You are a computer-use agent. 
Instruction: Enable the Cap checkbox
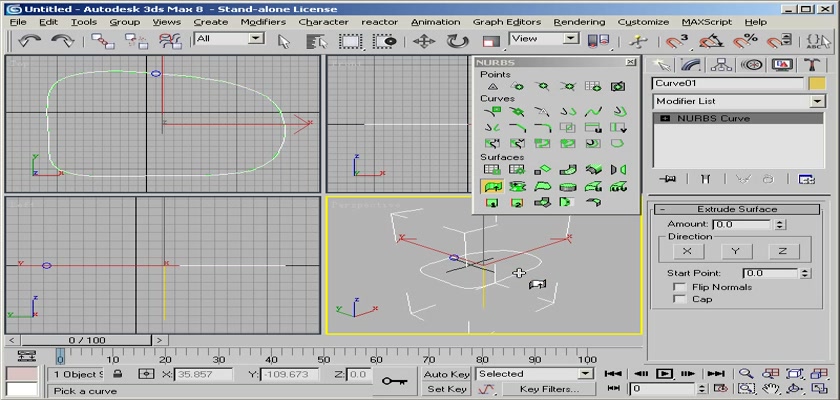point(680,299)
